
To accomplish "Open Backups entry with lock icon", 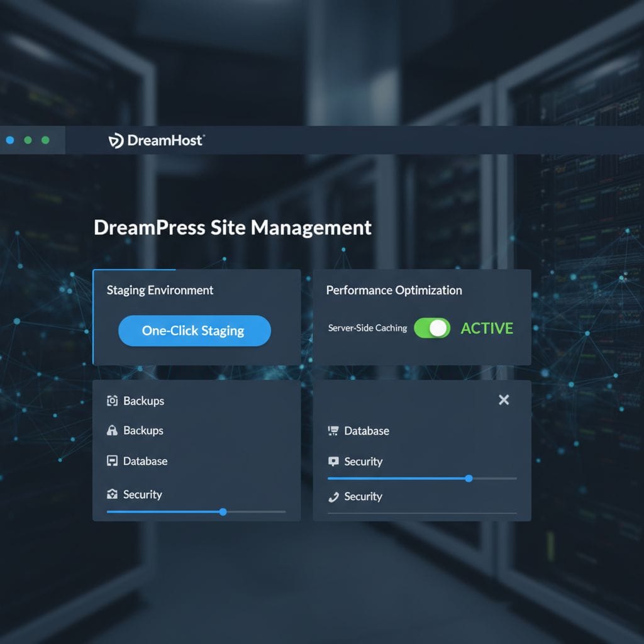I will click(x=135, y=430).
